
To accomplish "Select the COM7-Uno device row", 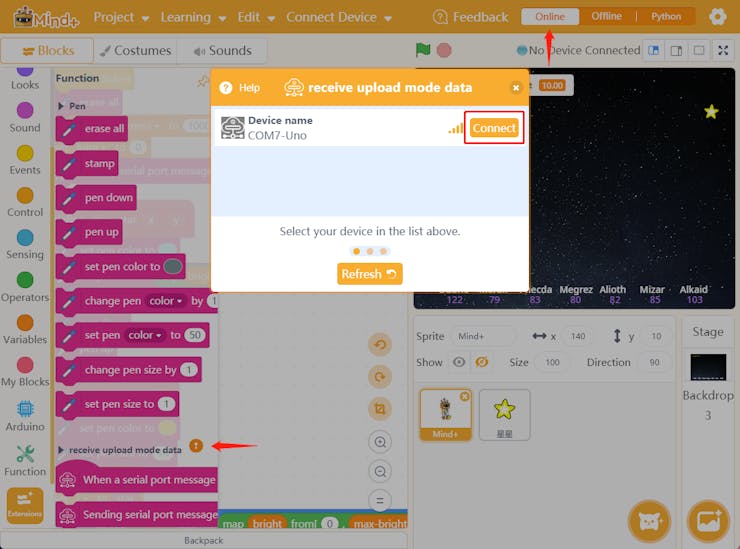I will tap(370, 128).
